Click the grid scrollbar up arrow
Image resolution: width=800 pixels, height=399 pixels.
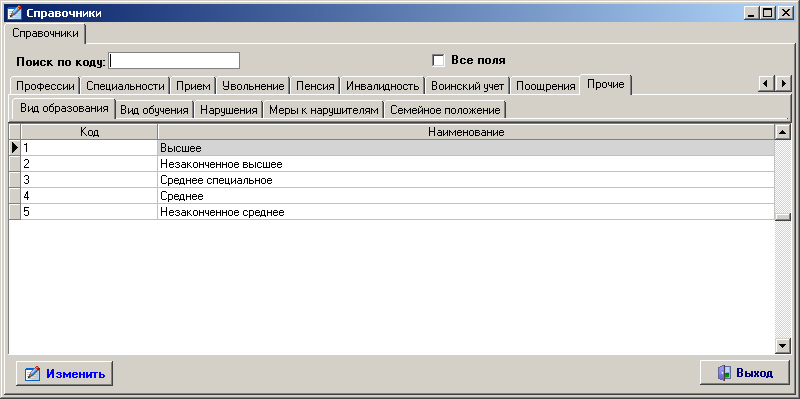[783, 132]
